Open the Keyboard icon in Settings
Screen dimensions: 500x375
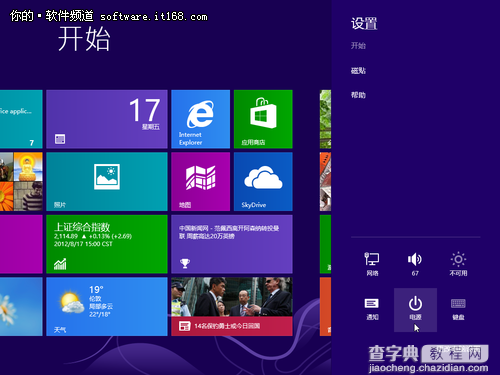(458, 309)
